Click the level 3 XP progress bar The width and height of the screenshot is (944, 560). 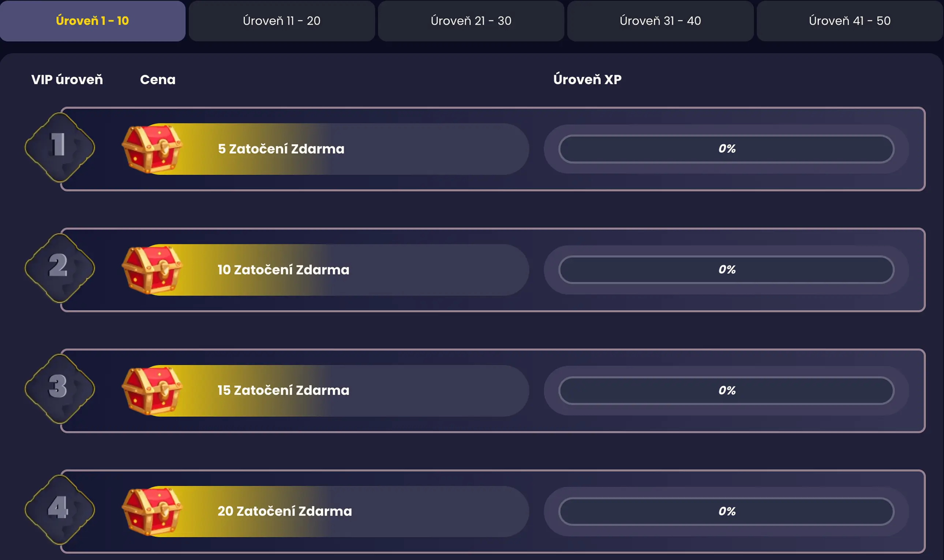tap(726, 390)
